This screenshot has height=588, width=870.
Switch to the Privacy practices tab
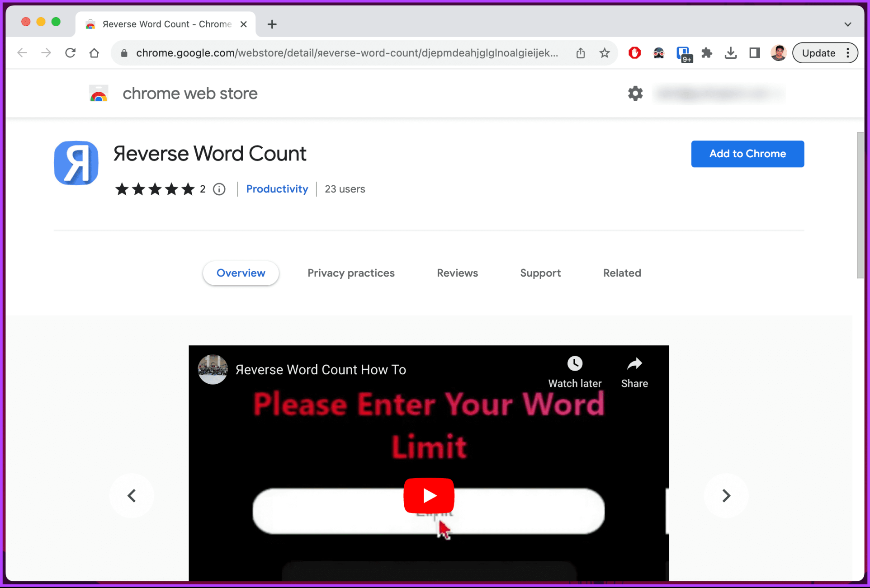351,273
